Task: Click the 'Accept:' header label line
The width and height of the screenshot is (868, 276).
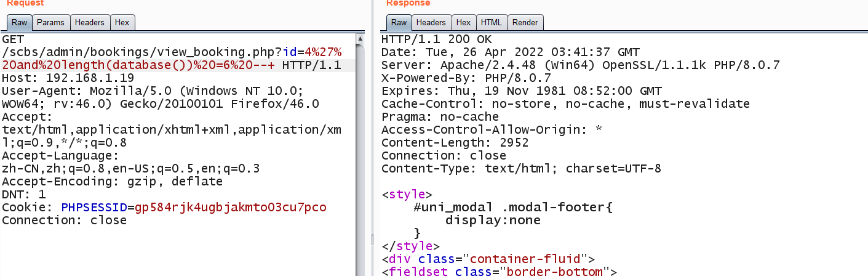Action: pyautogui.click(x=27, y=117)
